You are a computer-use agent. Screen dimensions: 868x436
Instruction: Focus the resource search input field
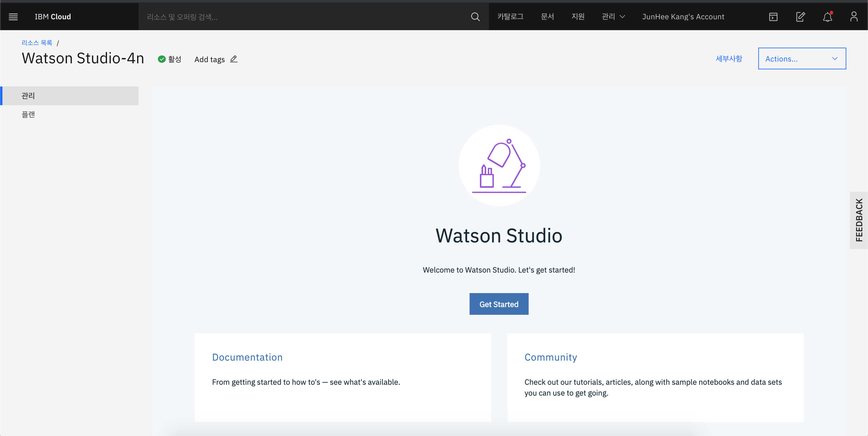[x=303, y=17]
